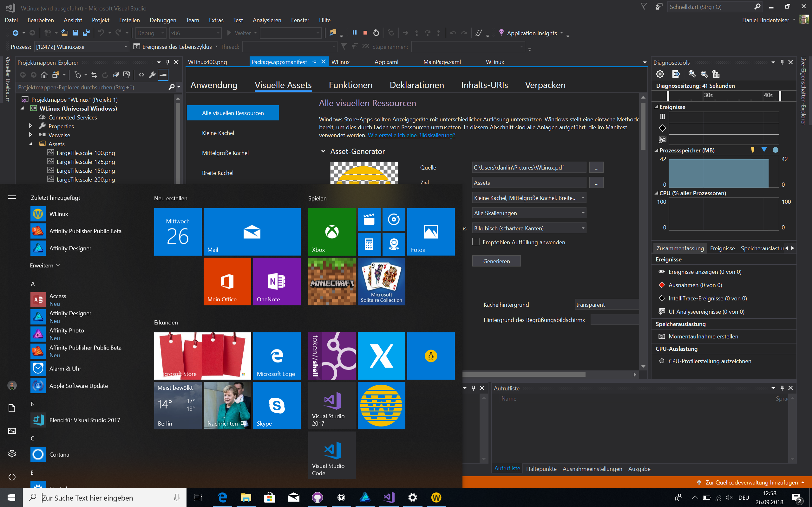Open the 'Alle Skalierungen' dropdown
Image resolution: width=812 pixels, height=507 pixels.
(x=529, y=213)
